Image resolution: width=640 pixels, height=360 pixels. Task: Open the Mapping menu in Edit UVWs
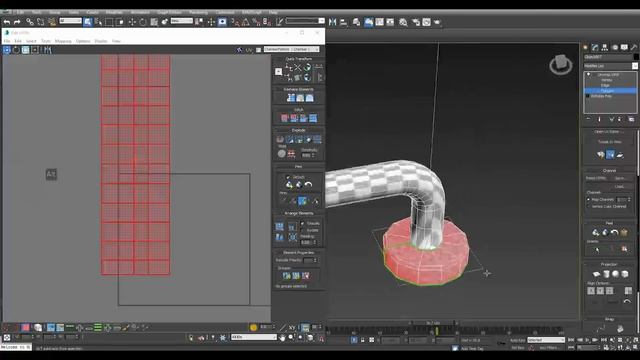(63, 41)
